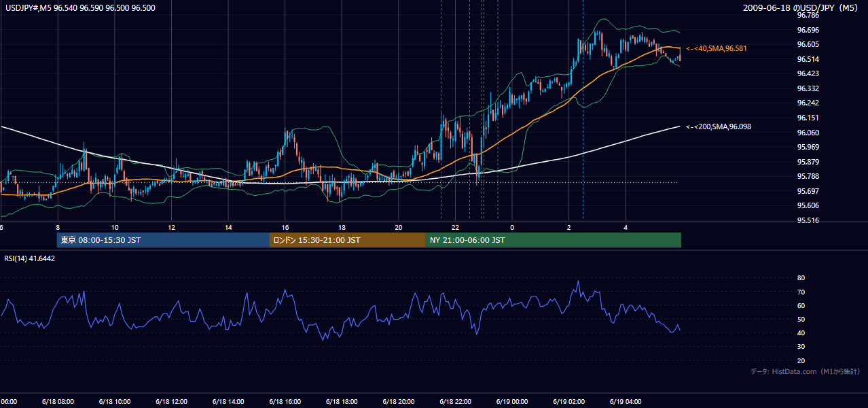Click the 6/19 02:00 time axis label

pos(568,401)
